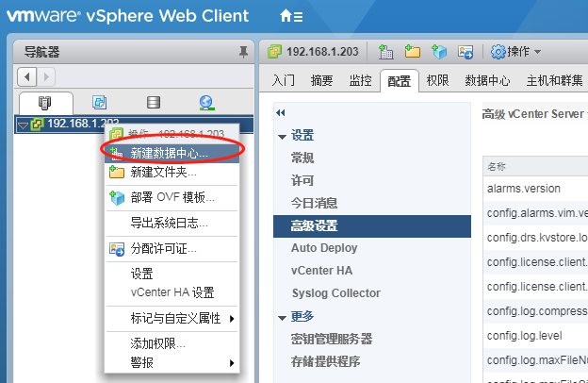Select the config.log.maxFileN row
Viewport: 588px width, 383px height.
pyautogui.click(x=535, y=360)
